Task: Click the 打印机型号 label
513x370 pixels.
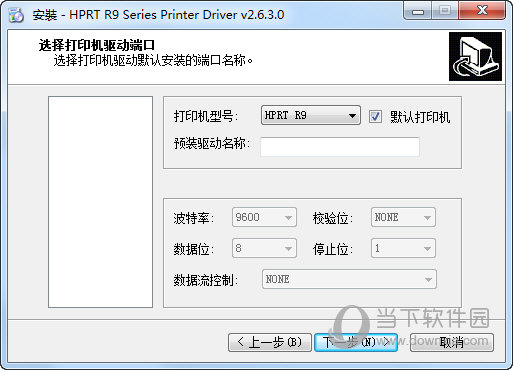Action: (x=206, y=116)
